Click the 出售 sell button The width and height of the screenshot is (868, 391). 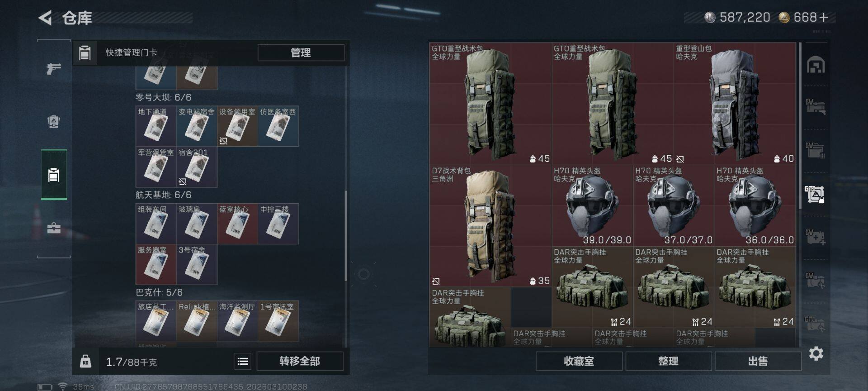[758, 361]
